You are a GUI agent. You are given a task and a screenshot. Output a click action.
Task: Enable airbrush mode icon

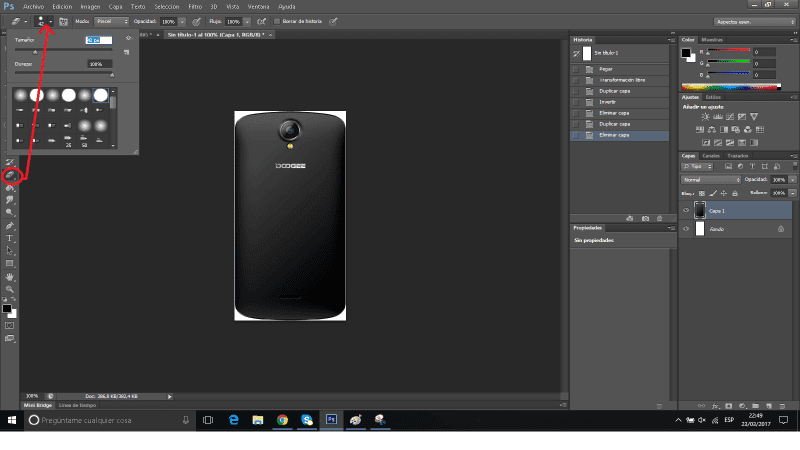(262, 21)
